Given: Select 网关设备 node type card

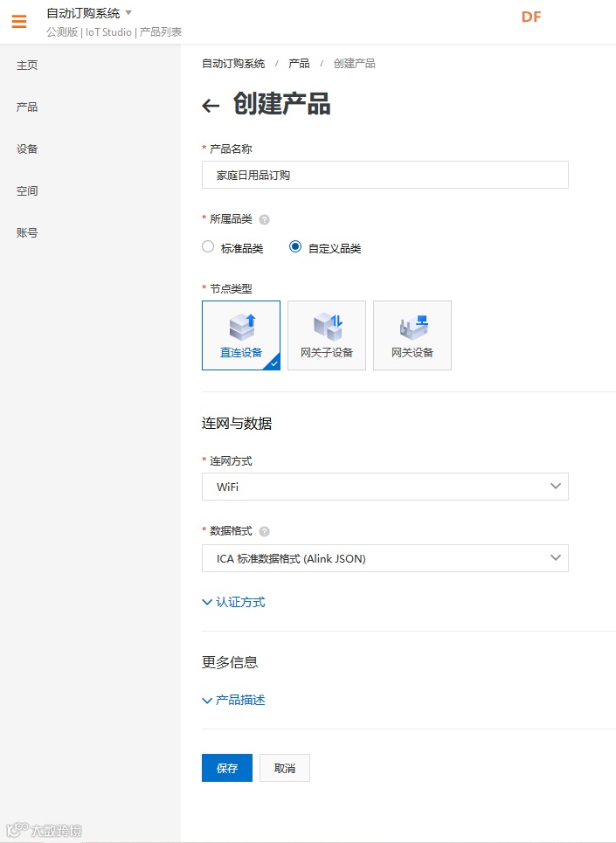Looking at the screenshot, I should (412, 335).
